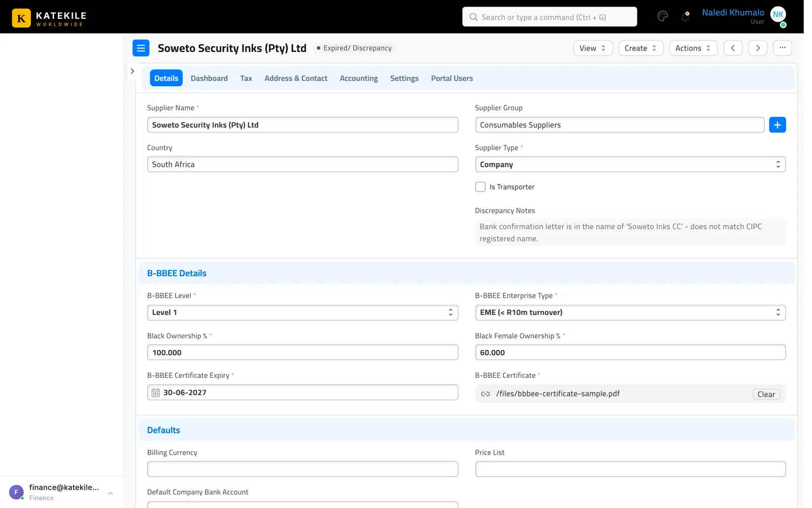Click the Expired/ Discrepancy status badge

(354, 48)
